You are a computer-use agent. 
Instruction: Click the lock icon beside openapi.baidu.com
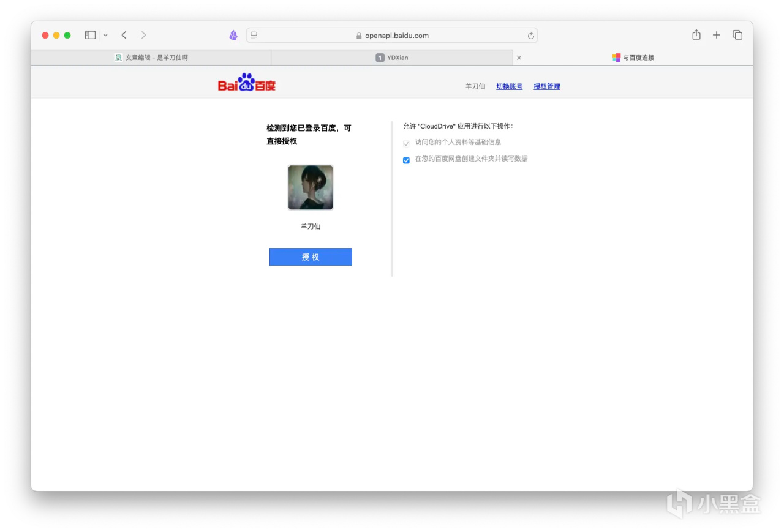(x=359, y=36)
